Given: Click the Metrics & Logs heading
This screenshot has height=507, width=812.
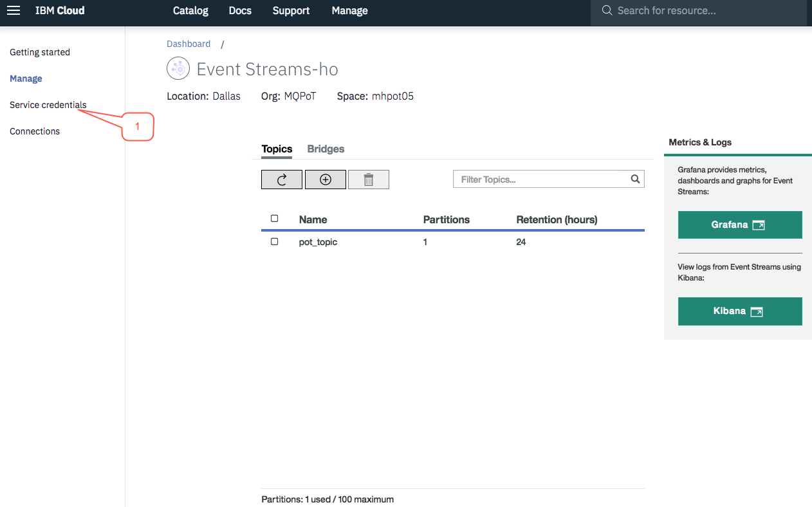Looking at the screenshot, I should point(700,142).
